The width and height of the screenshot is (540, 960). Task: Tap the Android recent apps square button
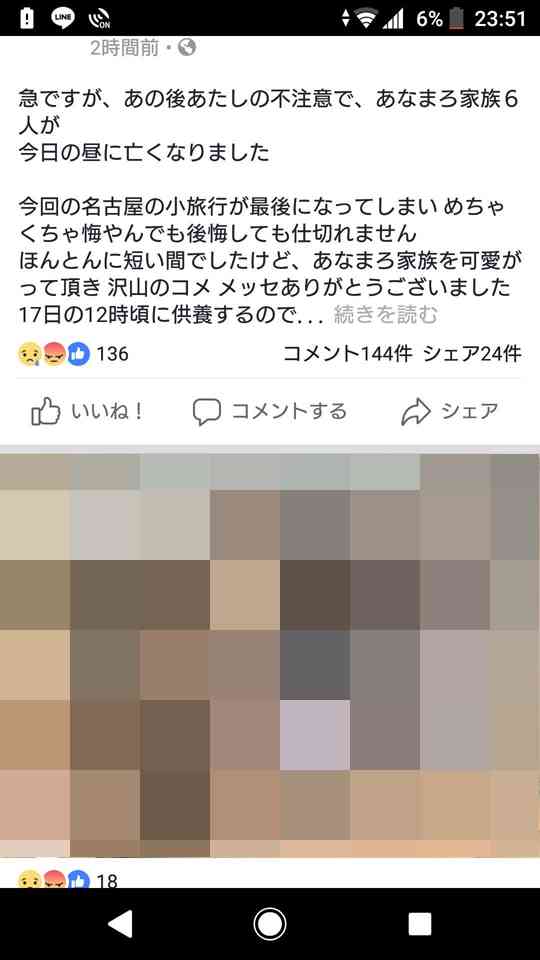pos(420,923)
